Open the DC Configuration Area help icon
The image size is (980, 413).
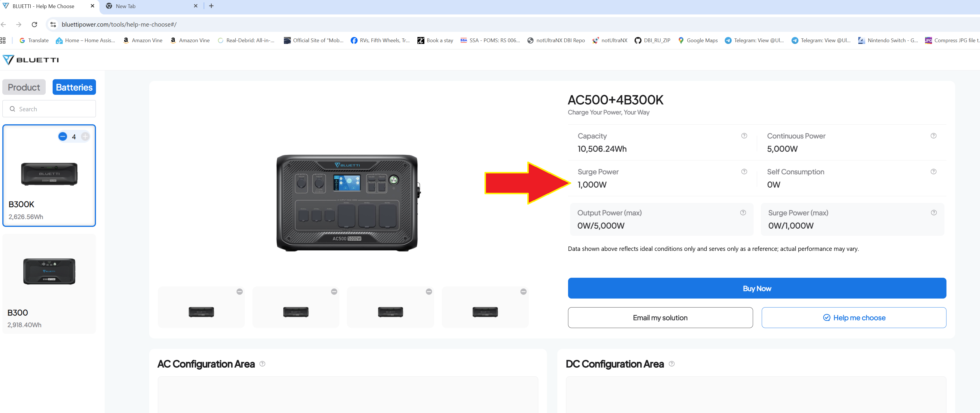click(x=672, y=364)
